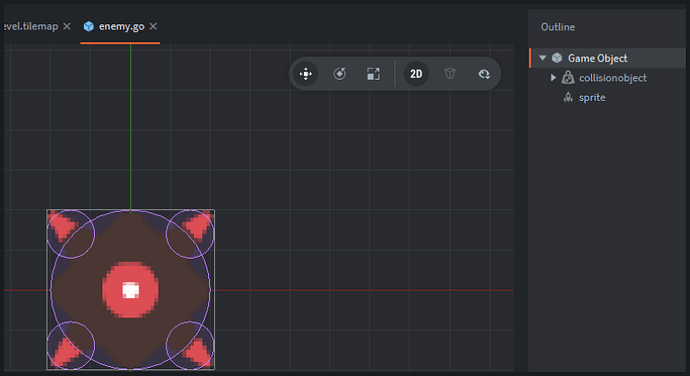The height and width of the screenshot is (376, 690).
Task: Select the Rotate tool in the scene toolbar
Action: point(339,74)
